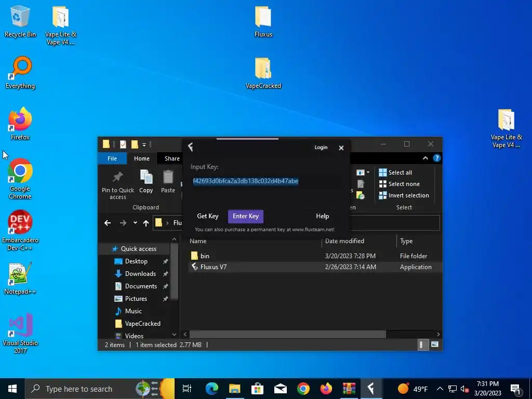Select the Fluxus folder on the desktop
This screenshot has height=399, width=532.
pos(263,22)
